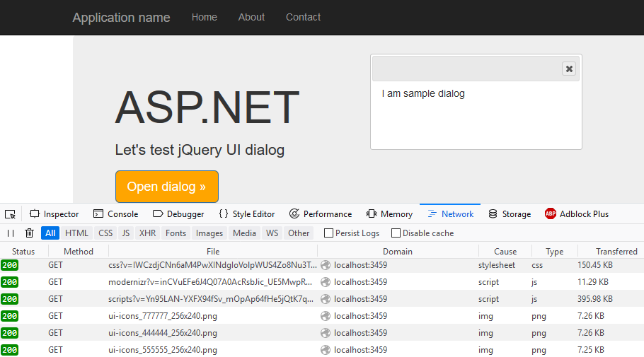Select the modernizr?v= request file name
Screen dimensions: 644x357
pyautogui.click(x=210, y=282)
